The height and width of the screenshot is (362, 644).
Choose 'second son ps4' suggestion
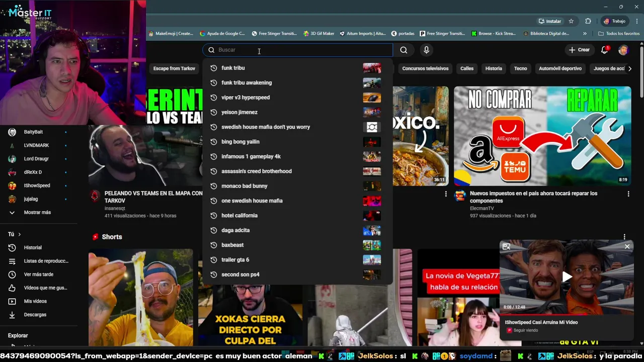coord(297,275)
